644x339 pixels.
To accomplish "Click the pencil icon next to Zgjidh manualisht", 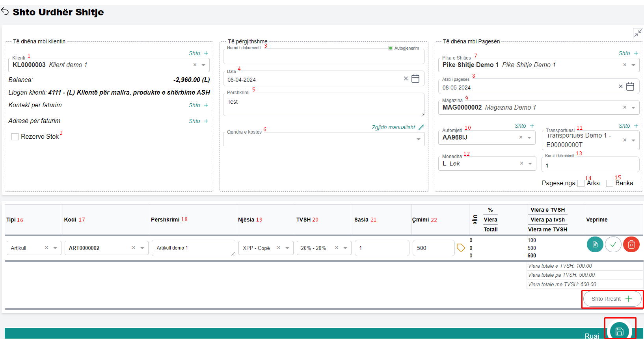I will [x=421, y=127].
